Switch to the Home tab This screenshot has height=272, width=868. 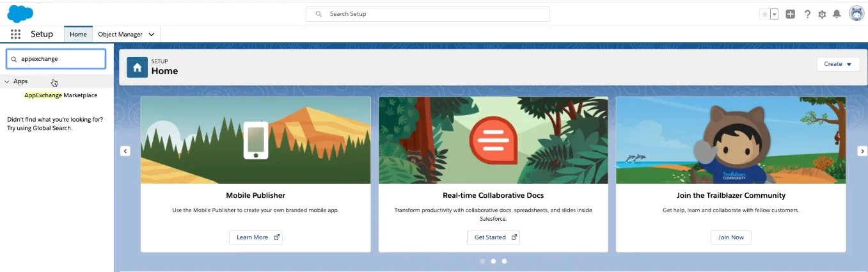78,35
